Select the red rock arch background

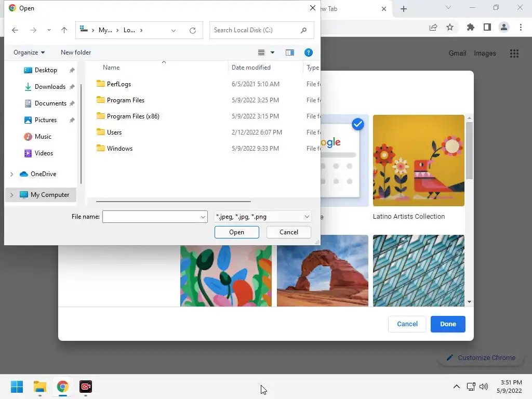tap(322, 271)
